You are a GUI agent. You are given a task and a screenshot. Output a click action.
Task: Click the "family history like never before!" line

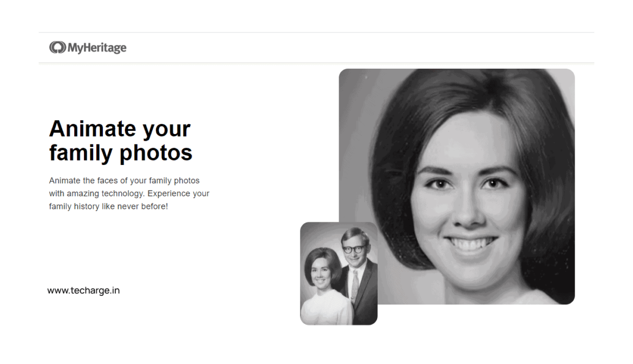click(x=108, y=206)
